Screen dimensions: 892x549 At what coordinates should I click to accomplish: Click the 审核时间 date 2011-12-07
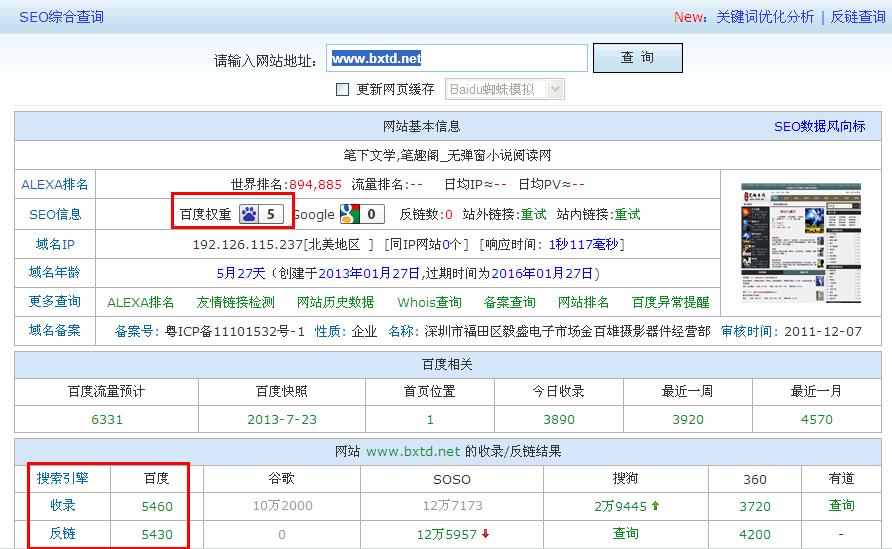pos(823,332)
